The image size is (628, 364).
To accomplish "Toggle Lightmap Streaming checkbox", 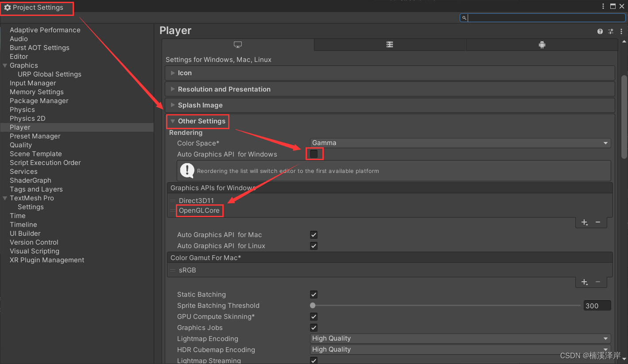I will [314, 360].
